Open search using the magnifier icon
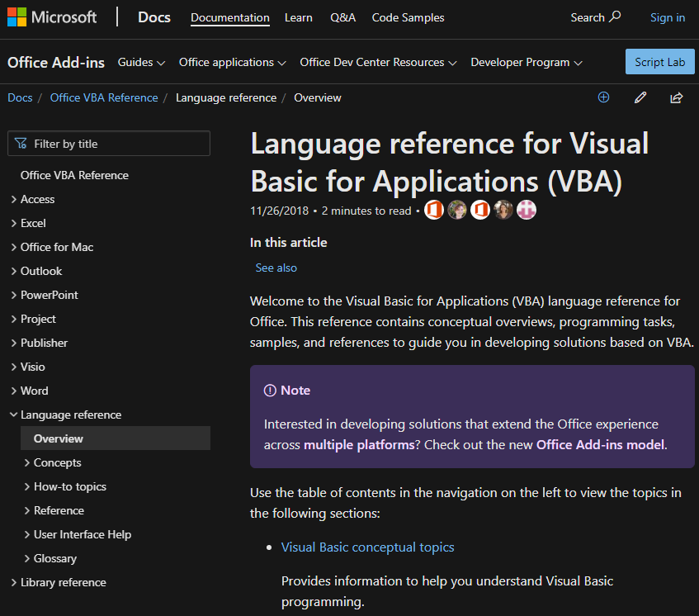Image resolution: width=699 pixels, height=616 pixels. [616, 17]
